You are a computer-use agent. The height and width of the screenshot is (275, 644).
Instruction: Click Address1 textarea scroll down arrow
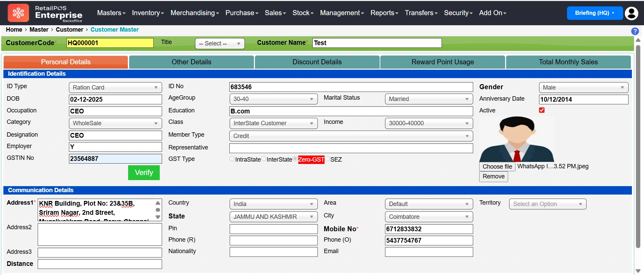[x=158, y=217]
